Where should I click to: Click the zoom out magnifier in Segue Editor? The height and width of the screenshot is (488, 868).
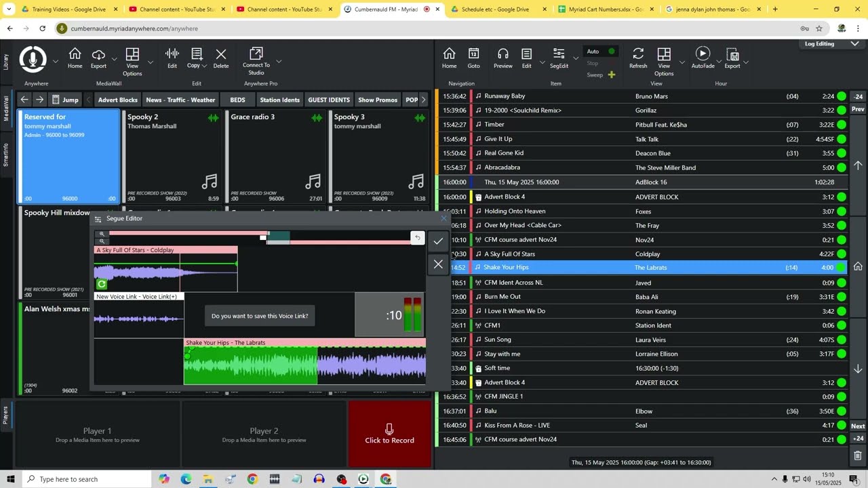coord(102,241)
